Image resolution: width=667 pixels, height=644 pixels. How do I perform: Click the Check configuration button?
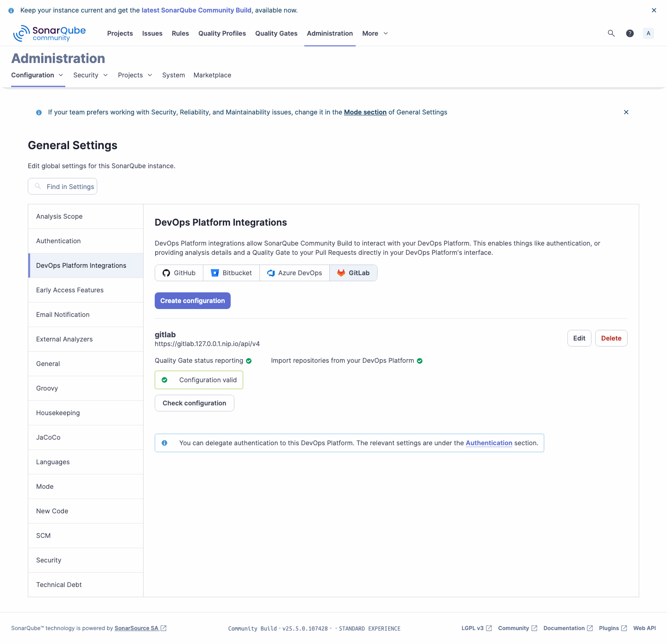click(x=195, y=403)
